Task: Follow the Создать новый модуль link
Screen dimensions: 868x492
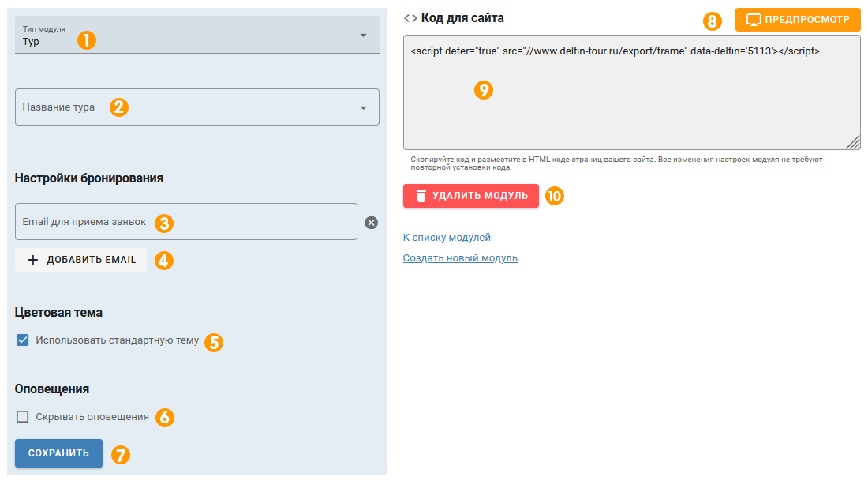Action: click(460, 258)
